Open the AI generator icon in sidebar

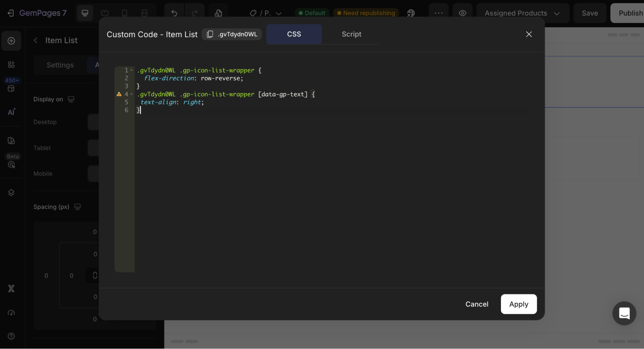click(11, 112)
